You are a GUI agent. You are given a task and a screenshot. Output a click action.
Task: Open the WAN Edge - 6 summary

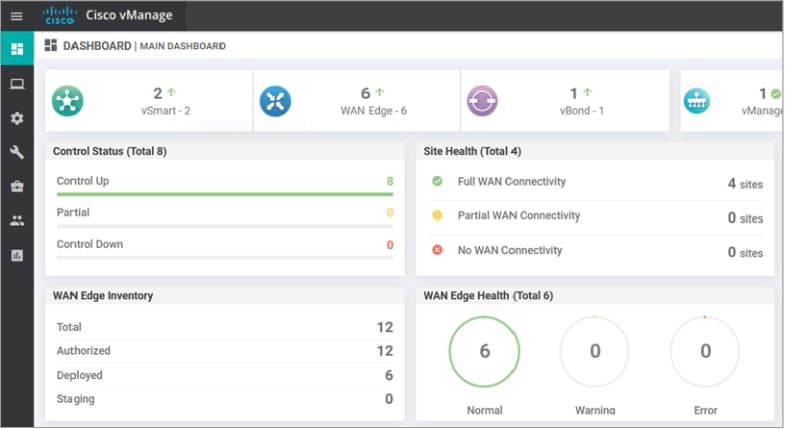[x=373, y=111]
